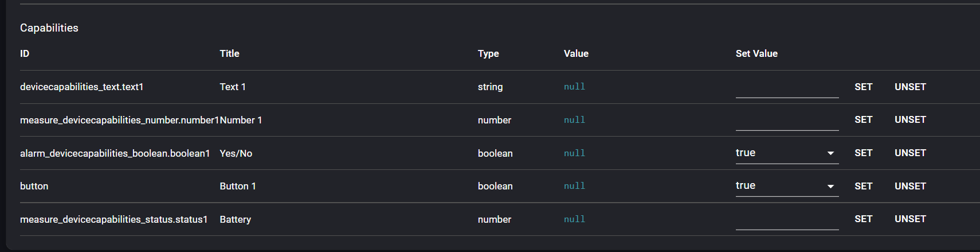
Task: Click dropdown arrow in Button 1 row
Action: pos(830,186)
